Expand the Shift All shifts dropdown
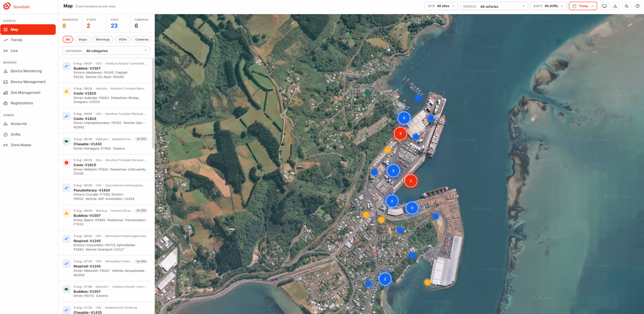Viewport: 644px width, 314px height. 548,6
